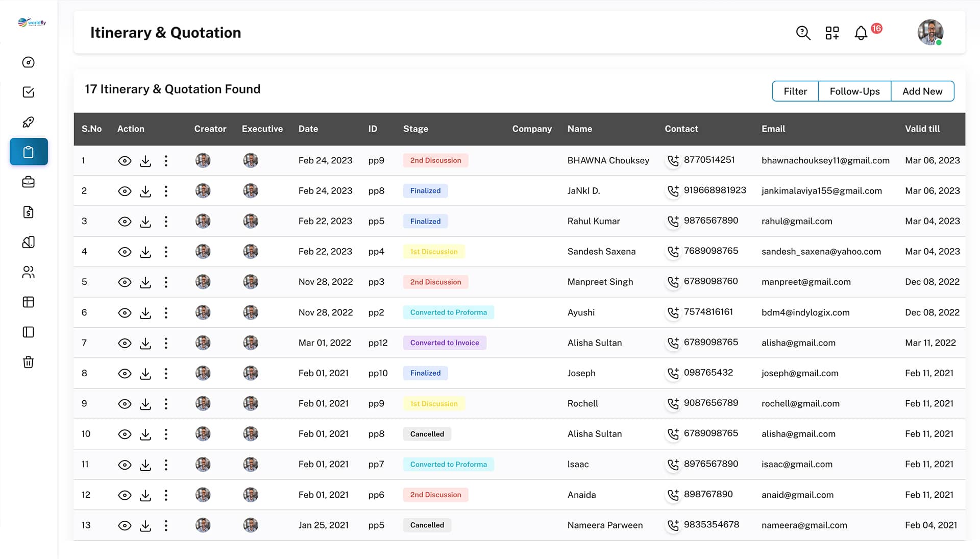
Task: Open the table grid icon in sidebar
Action: (x=29, y=302)
